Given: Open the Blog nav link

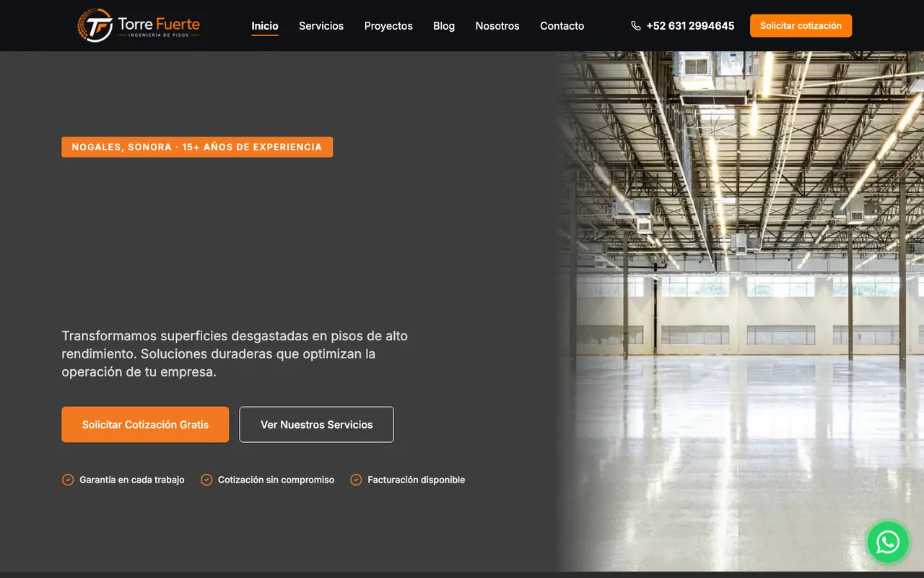Looking at the screenshot, I should pos(444,26).
